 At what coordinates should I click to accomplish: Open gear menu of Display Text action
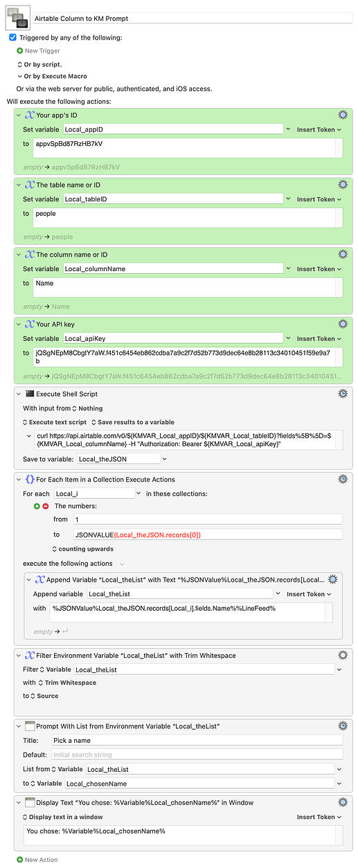click(342, 802)
